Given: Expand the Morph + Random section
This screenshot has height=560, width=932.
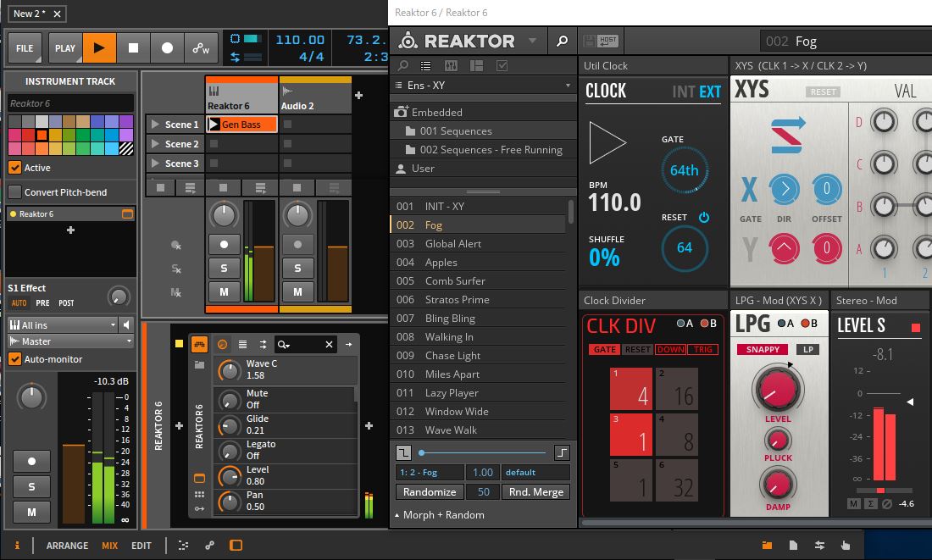Looking at the screenshot, I should coord(439,515).
